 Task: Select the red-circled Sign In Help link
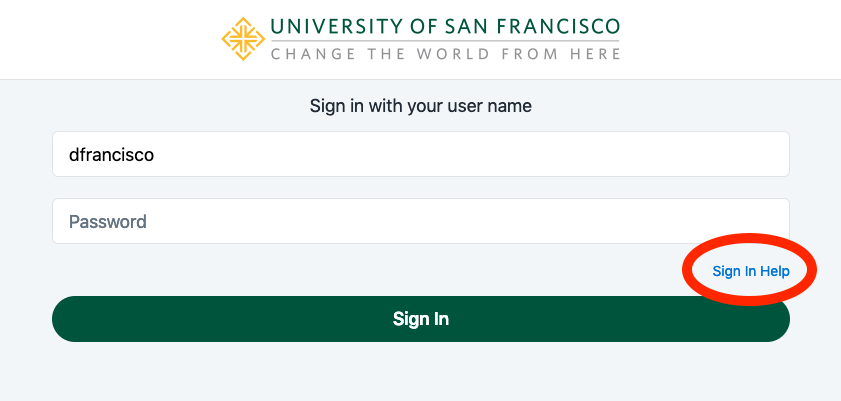click(x=750, y=271)
